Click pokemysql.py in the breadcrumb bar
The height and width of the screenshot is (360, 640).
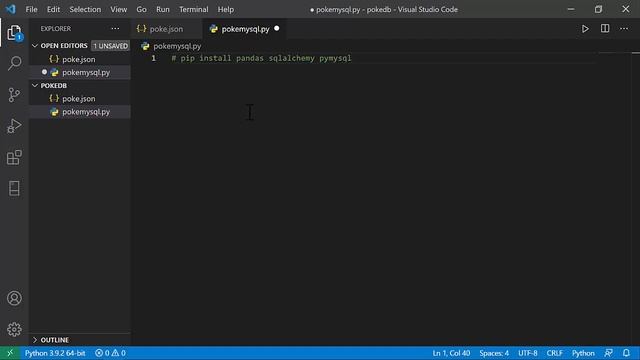tap(177, 46)
